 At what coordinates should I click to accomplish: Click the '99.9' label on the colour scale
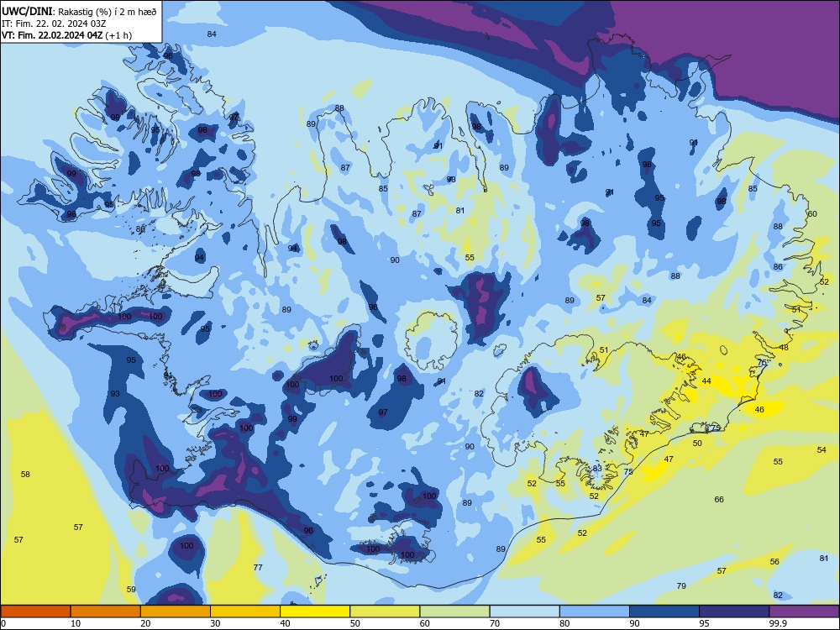778,623
